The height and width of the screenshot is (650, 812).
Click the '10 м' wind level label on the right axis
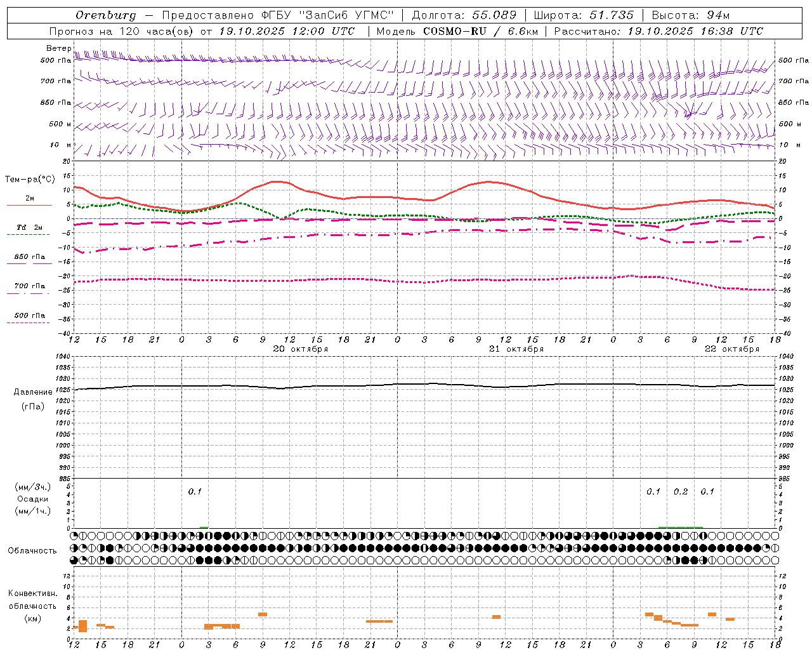click(791, 145)
